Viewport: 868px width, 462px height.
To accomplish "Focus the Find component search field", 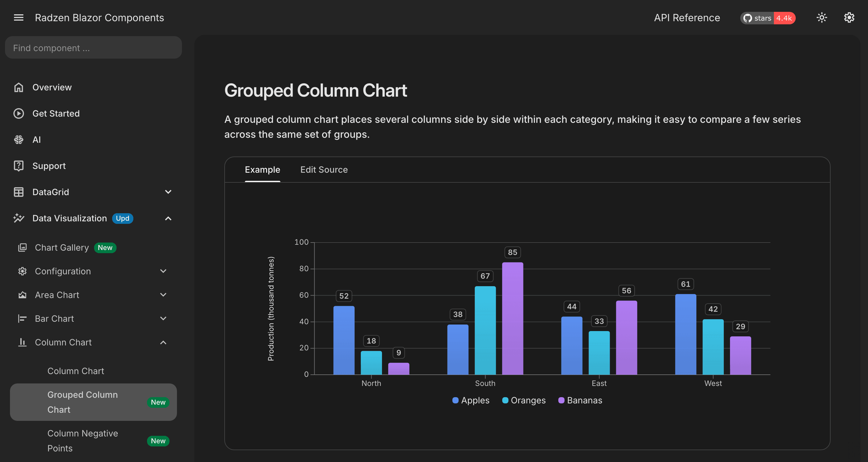I will (93, 48).
